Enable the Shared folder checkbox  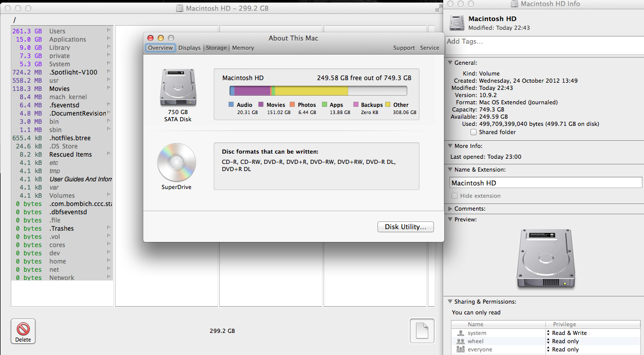(x=473, y=132)
